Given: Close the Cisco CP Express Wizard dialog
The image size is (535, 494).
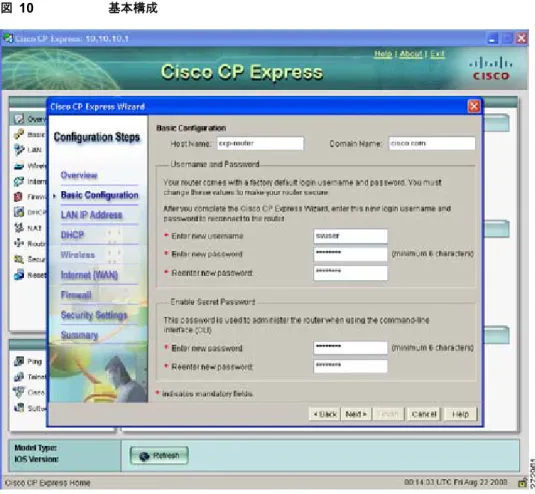Looking at the screenshot, I should click(x=474, y=106).
